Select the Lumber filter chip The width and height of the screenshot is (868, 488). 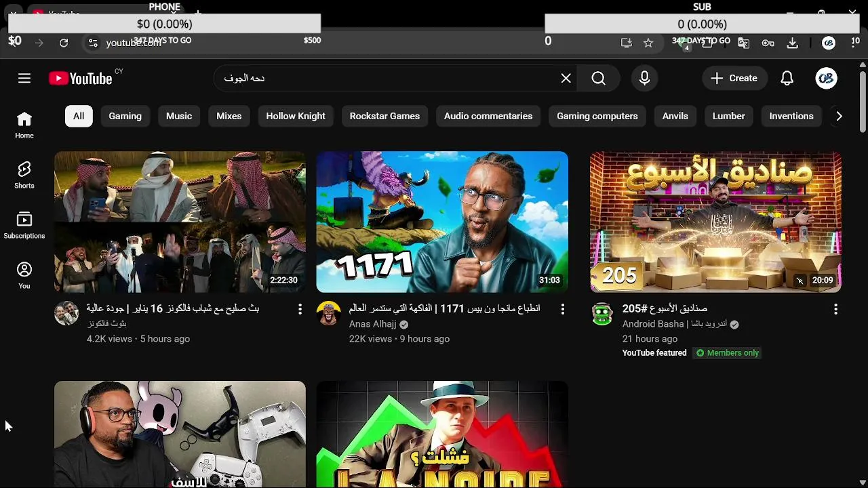729,116
